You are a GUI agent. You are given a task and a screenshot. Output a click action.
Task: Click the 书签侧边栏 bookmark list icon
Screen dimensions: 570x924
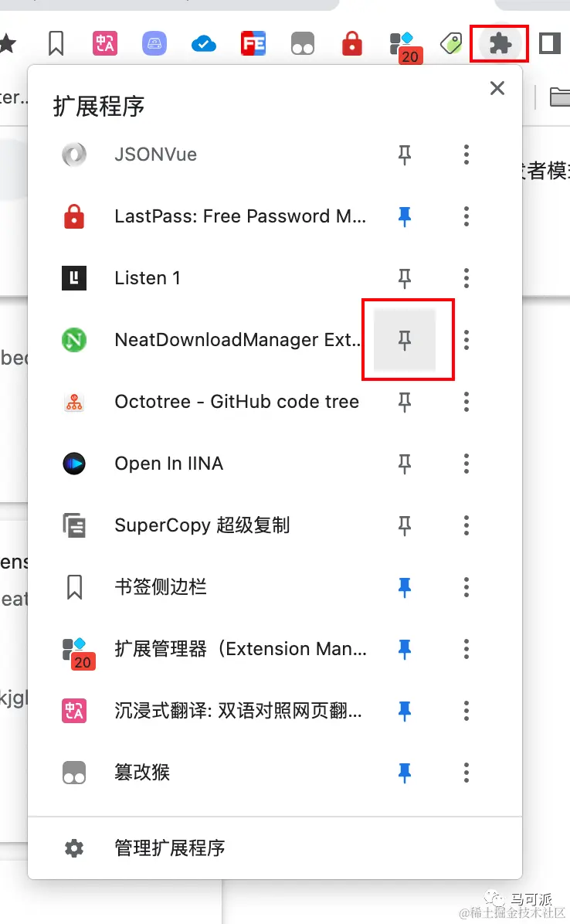pyautogui.click(x=74, y=587)
